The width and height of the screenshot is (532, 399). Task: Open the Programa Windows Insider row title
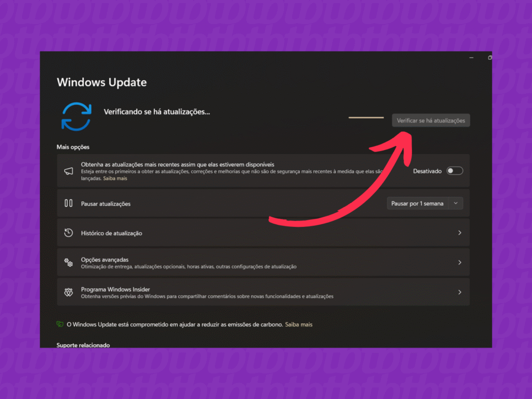pyautogui.click(x=115, y=289)
